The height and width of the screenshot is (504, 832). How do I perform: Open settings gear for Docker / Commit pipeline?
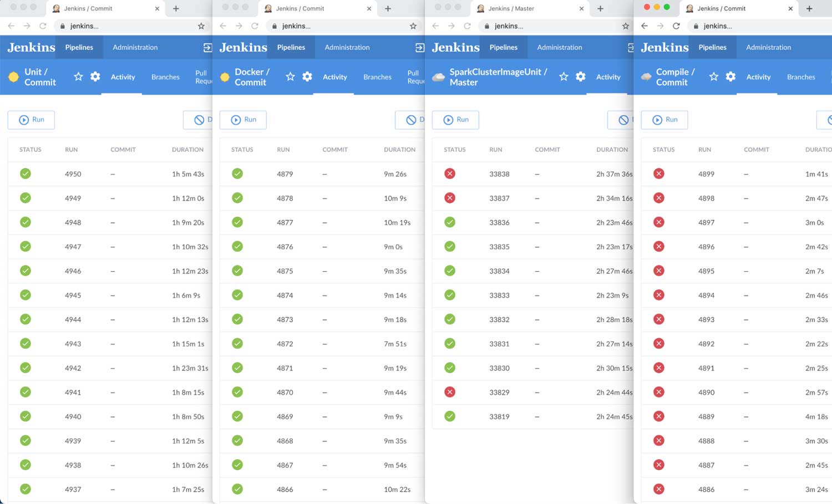307,77
